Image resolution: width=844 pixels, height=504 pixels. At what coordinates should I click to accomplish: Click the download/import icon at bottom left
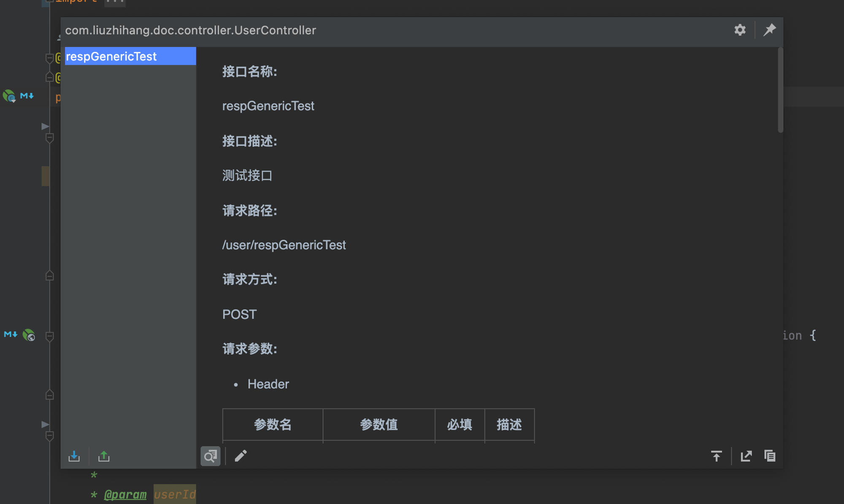(x=74, y=456)
